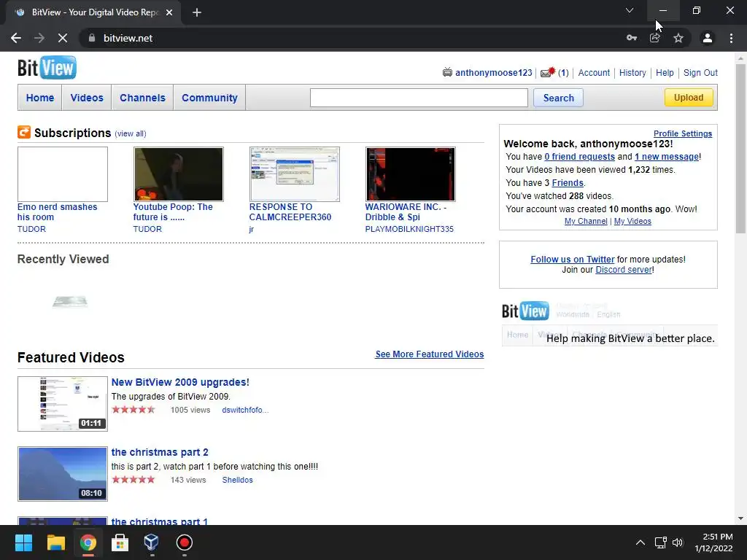This screenshot has height=560, width=747.
Task: Click Sign Out
Action: coord(700,72)
